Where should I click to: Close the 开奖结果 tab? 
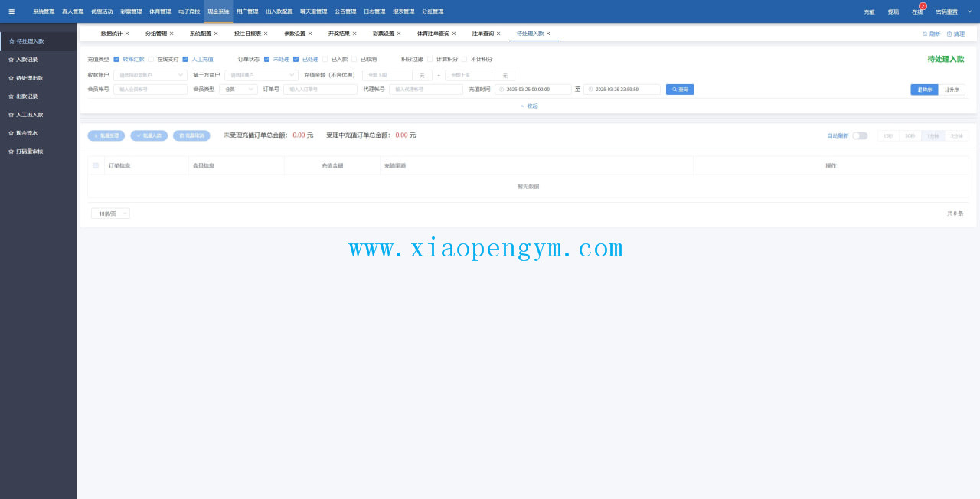354,34
